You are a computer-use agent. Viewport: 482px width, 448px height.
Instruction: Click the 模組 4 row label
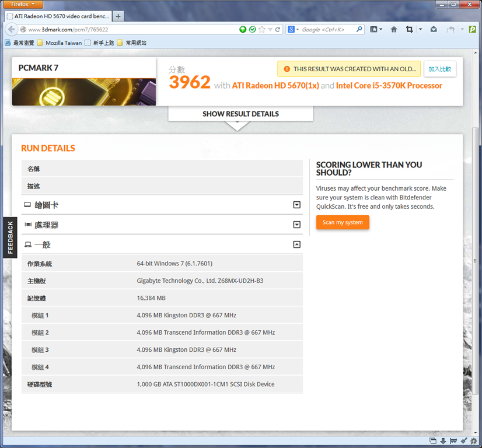40,367
